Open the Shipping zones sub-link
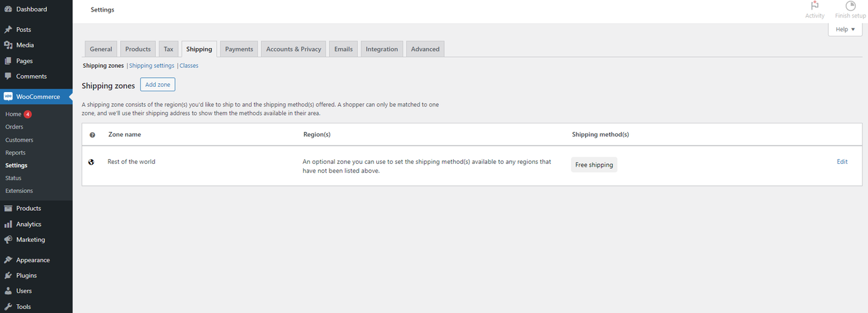868x313 pixels. tap(103, 66)
